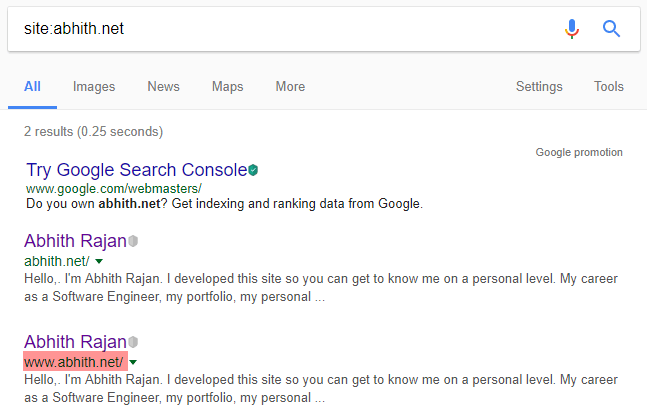
Task: Click the highlighted www.abhith.net/ URL
Action: 74,362
